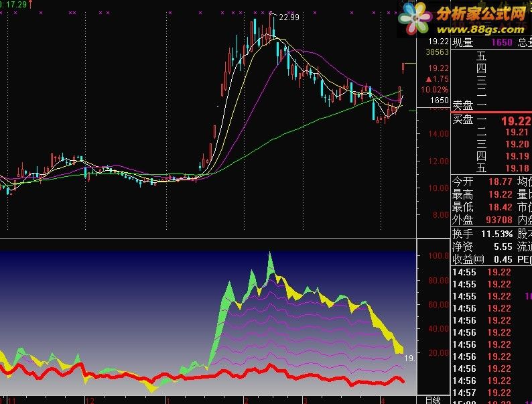Click the 22.99 peak price label

point(289,17)
